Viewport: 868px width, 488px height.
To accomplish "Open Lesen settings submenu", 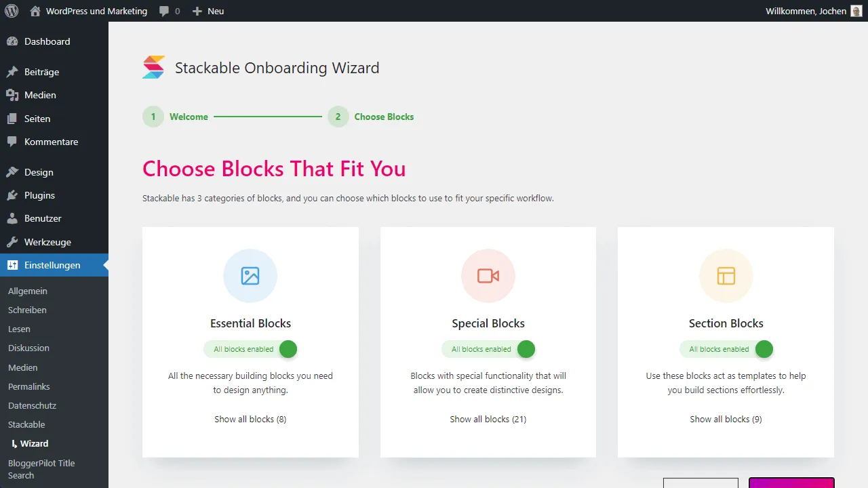I will click(19, 329).
